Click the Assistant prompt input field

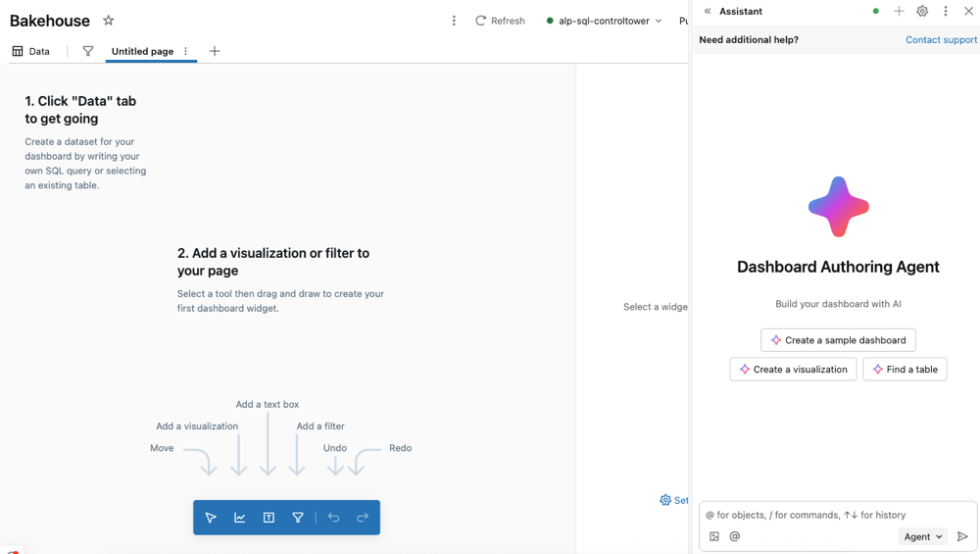(x=833, y=515)
